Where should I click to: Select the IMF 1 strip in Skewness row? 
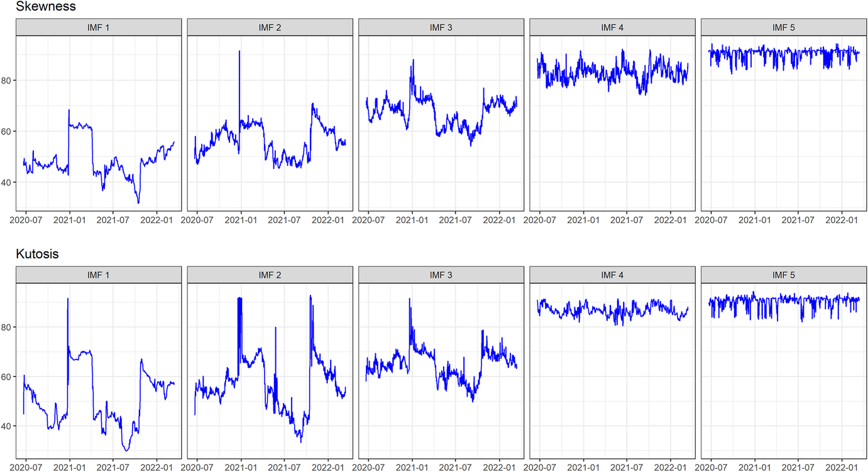(99, 28)
